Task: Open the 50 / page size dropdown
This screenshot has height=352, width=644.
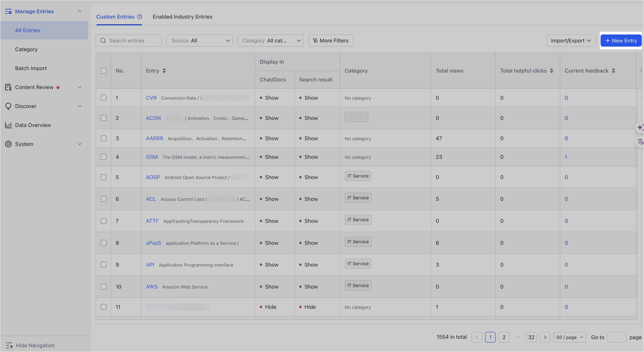Action: [x=569, y=337]
